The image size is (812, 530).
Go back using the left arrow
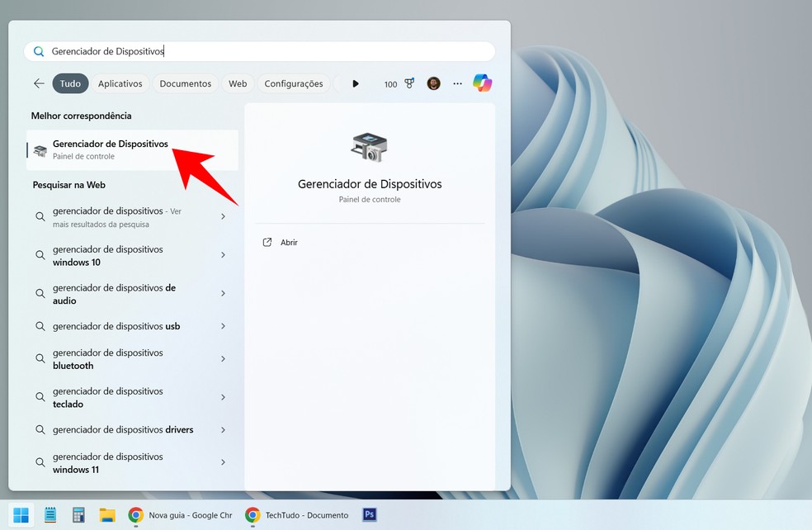pyautogui.click(x=39, y=83)
